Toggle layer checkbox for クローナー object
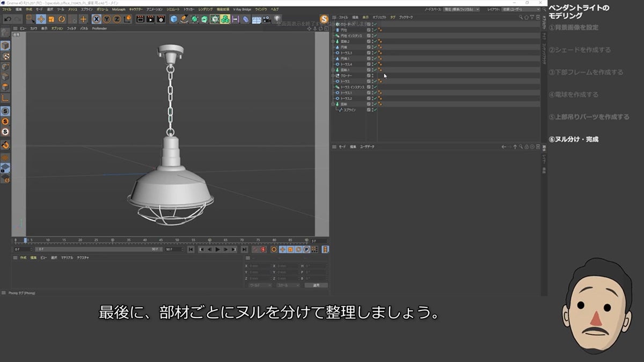Viewport: 644px width, 362px height. point(369,76)
